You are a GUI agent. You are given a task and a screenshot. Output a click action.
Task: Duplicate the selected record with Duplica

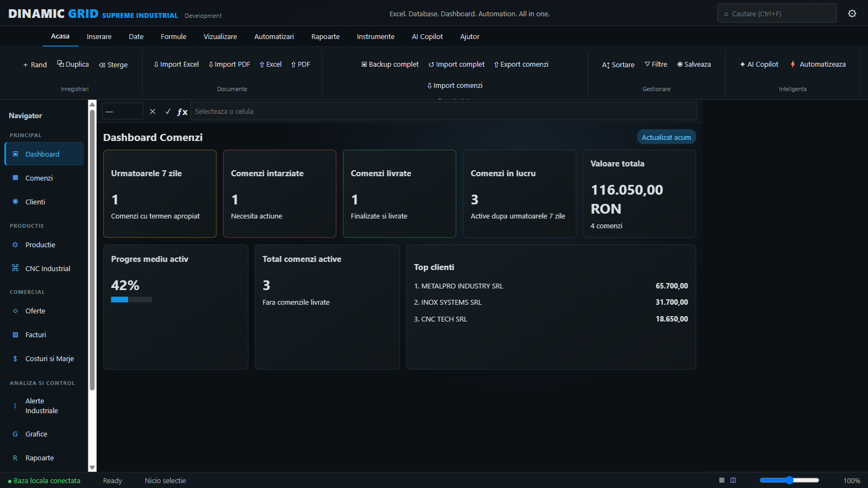coord(73,64)
